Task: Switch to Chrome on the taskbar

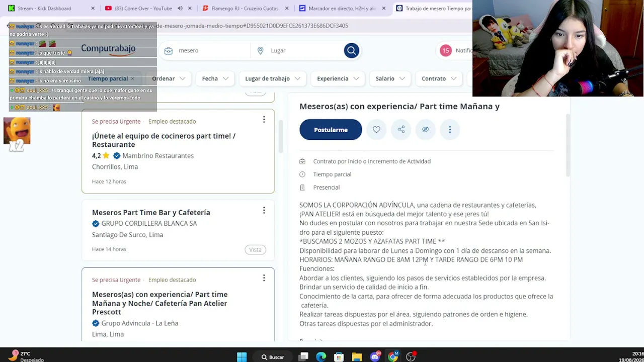Action: point(393,357)
